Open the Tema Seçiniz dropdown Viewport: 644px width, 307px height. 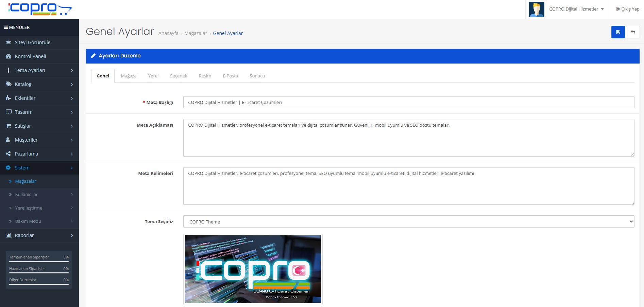click(x=408, y=222)
